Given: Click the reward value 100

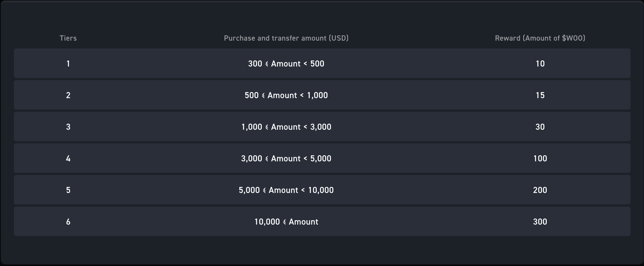Looking at the screenshot, I should (x=540, y=159).
